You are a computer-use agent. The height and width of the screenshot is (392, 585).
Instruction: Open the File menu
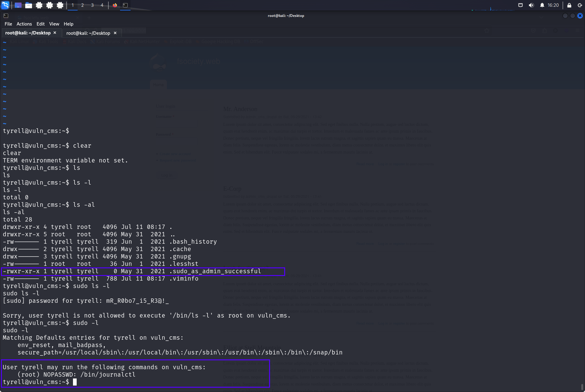click(8, 24)
